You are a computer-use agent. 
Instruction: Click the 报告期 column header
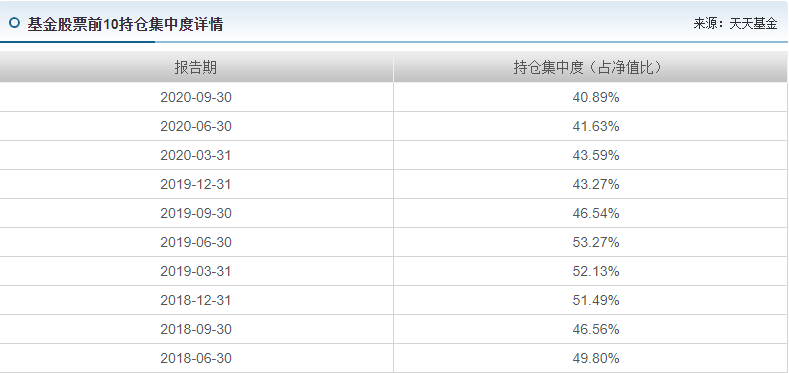tap(196, 67)
